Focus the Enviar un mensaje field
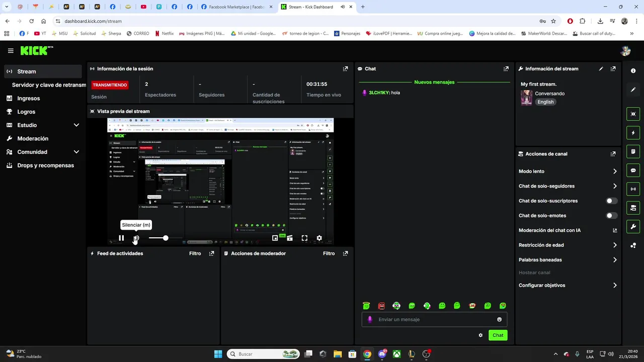 point(434,319)
